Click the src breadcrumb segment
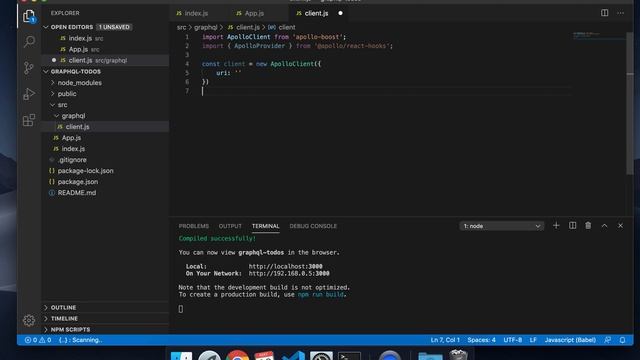 pos(182,27)
